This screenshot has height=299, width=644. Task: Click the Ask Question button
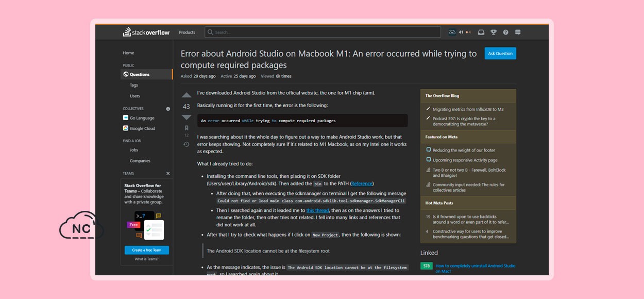(x=500, y=53)
